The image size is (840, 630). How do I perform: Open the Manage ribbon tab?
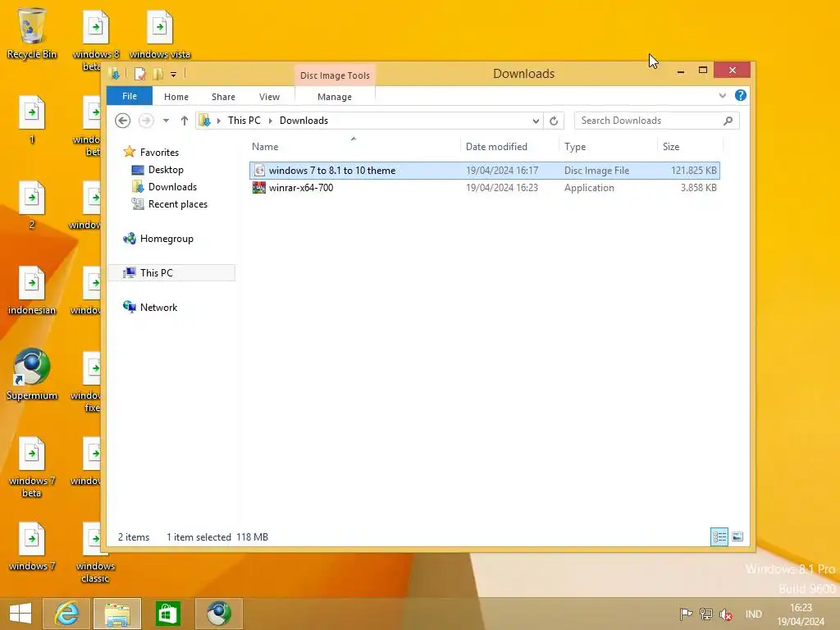point(335,97)
